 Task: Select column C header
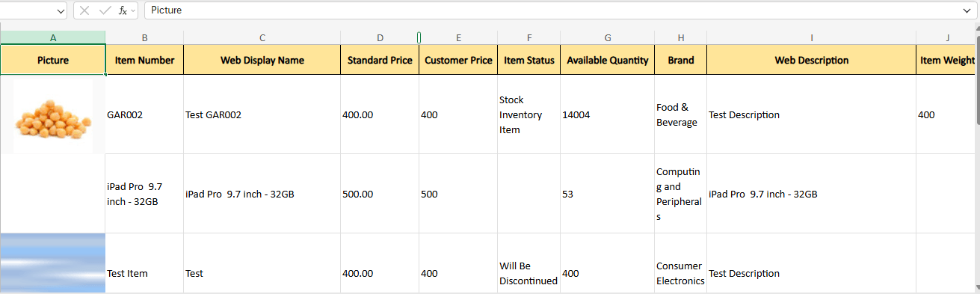click(x=262, y=37)
